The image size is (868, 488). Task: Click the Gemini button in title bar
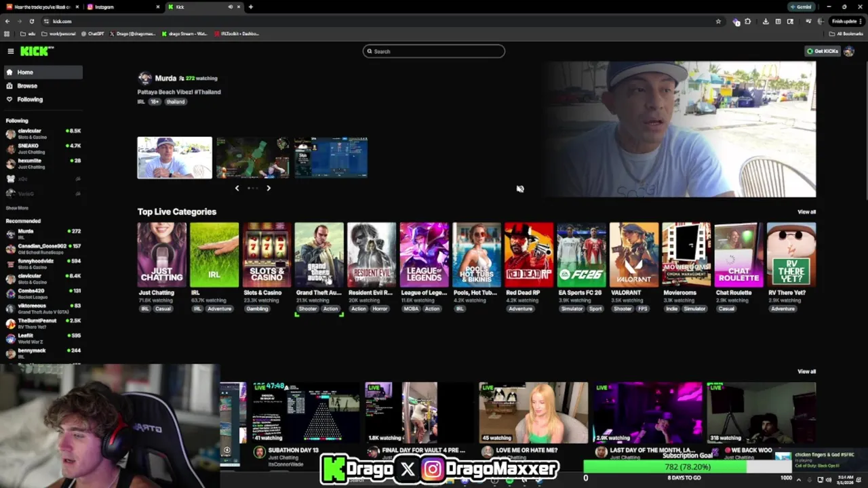pos(801,7)
